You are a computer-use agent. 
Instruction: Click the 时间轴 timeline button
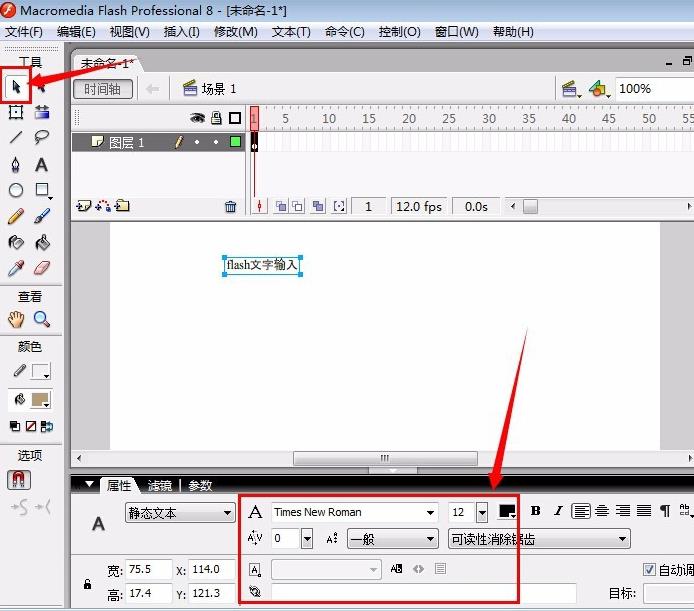[103, 89]
